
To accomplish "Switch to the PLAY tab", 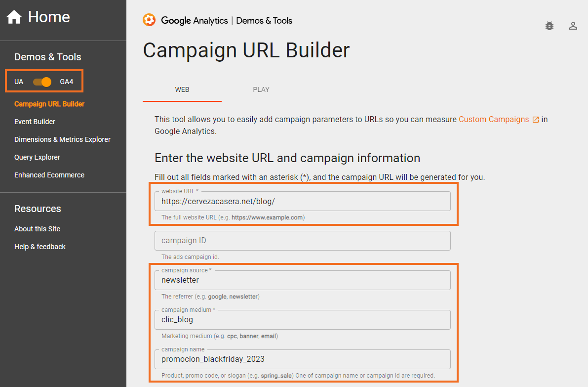I will 261,89.
